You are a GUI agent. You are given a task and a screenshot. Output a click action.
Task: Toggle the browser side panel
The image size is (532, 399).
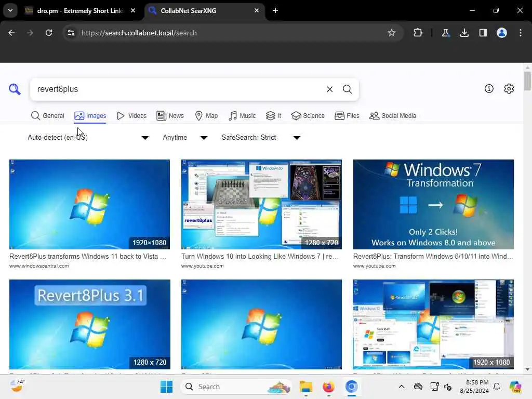483,33
